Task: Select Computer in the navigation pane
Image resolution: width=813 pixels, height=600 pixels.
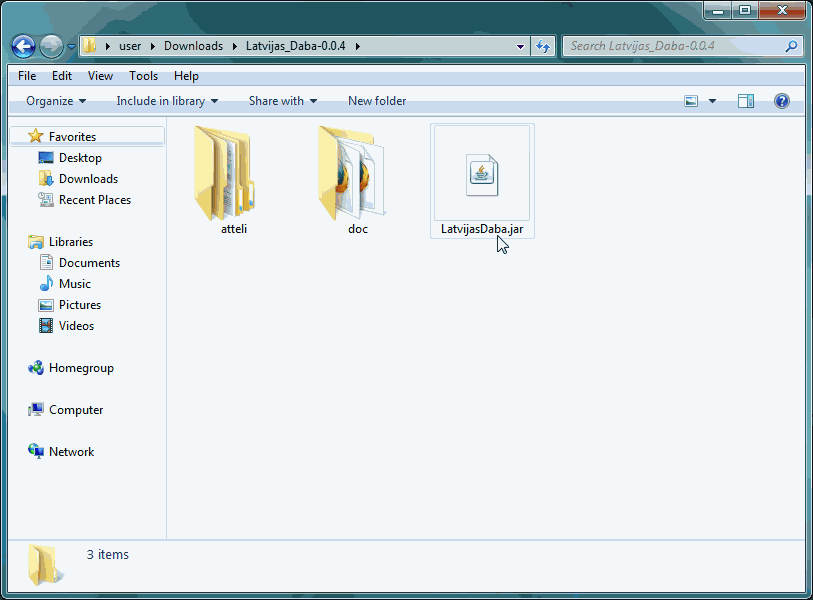Action: coord(76,410)
